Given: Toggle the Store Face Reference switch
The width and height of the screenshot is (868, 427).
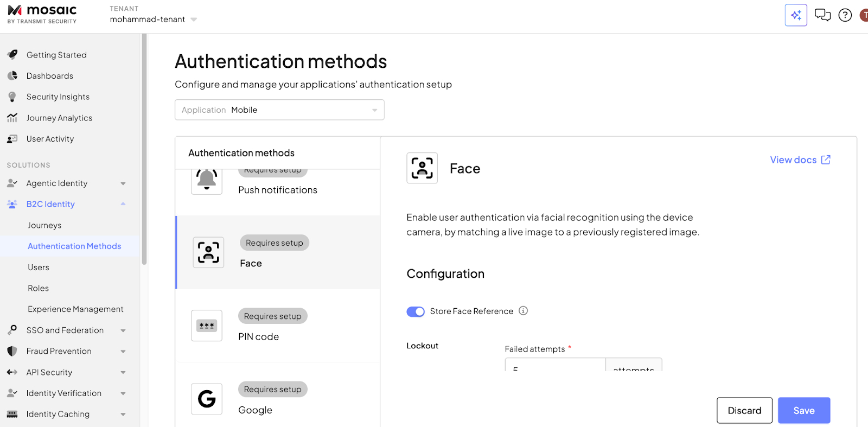Looking at the screenshot, I should (416, 311).
